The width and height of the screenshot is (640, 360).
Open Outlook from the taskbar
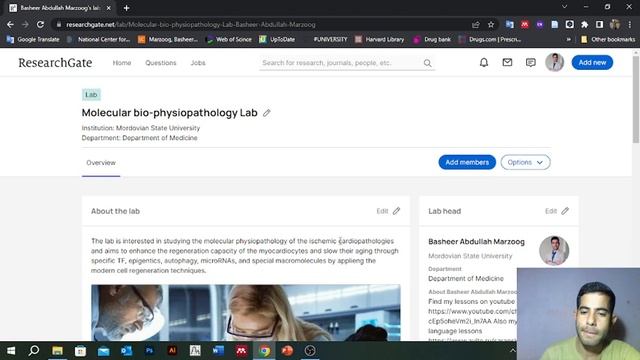click(x=126, y=351)
